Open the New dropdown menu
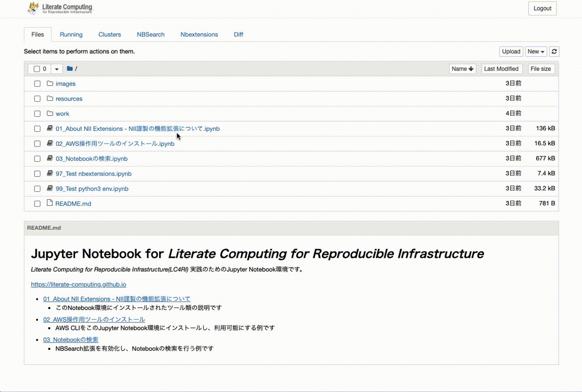Viewport: 582px width, 392px height. coord(536,51)
